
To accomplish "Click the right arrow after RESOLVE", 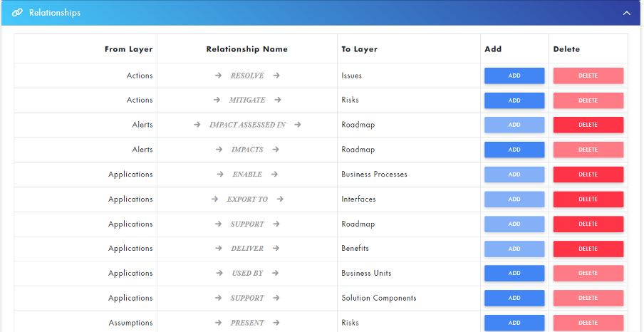I will [276, 76].
